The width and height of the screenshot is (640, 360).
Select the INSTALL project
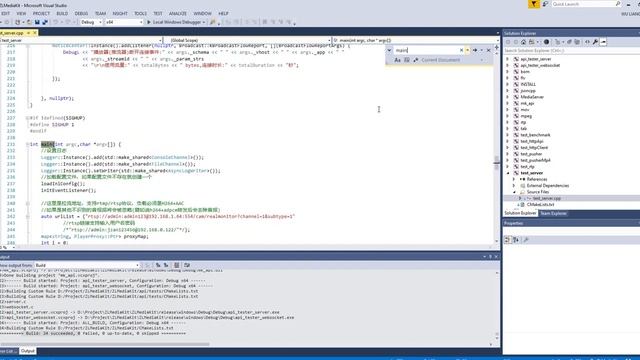pyautogui.click(x=528, y=84)
